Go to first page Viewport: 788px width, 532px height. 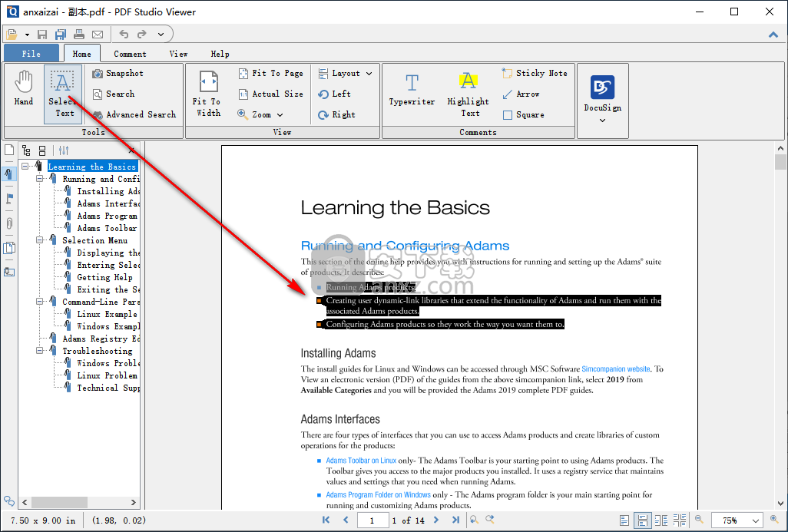click(x=326, y=520)
